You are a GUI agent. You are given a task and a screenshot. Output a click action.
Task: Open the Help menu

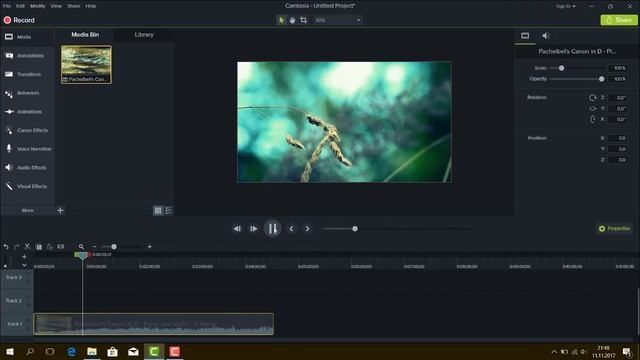pyautogui.click(x=91, y=6)
